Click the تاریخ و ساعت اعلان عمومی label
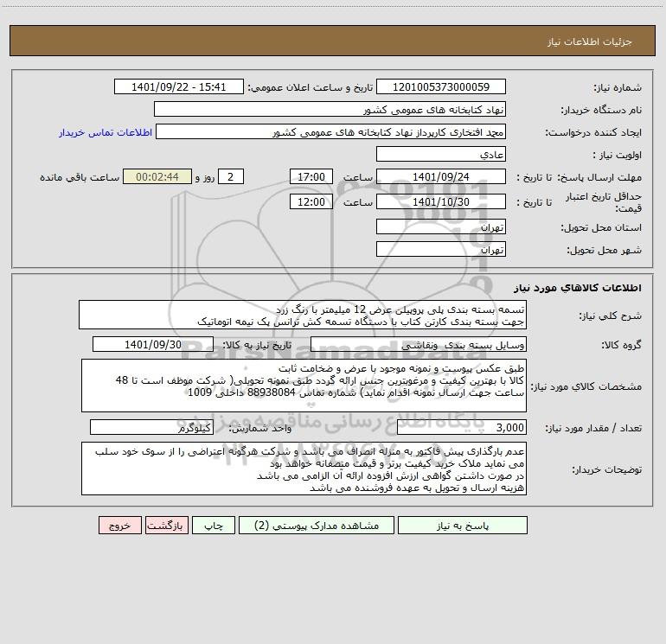Image resolution: width=666 pixels, height=644 pixels. 310,87
